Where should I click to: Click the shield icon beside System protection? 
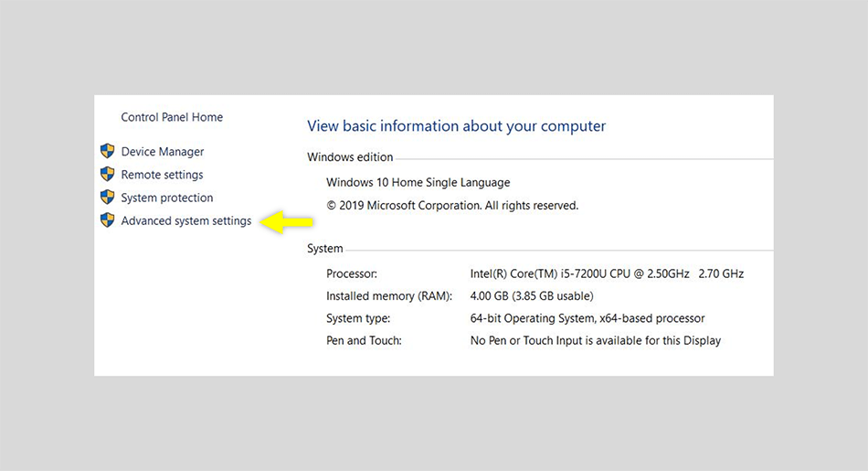coord(108,197)
